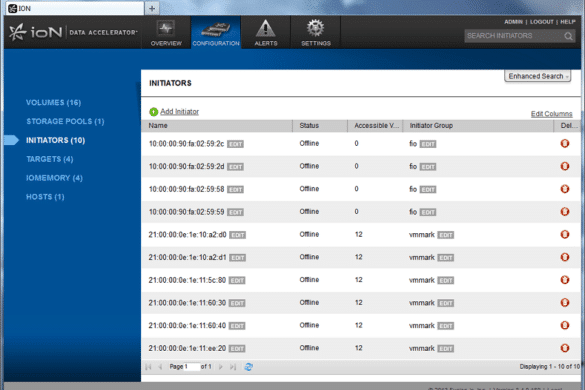Delete initiator 21:00:00:0e:1e:10:a2:d0
Image resolution: width=585 pixels, height=390 pixels.
pyautogui.click(x=565, y=234)
